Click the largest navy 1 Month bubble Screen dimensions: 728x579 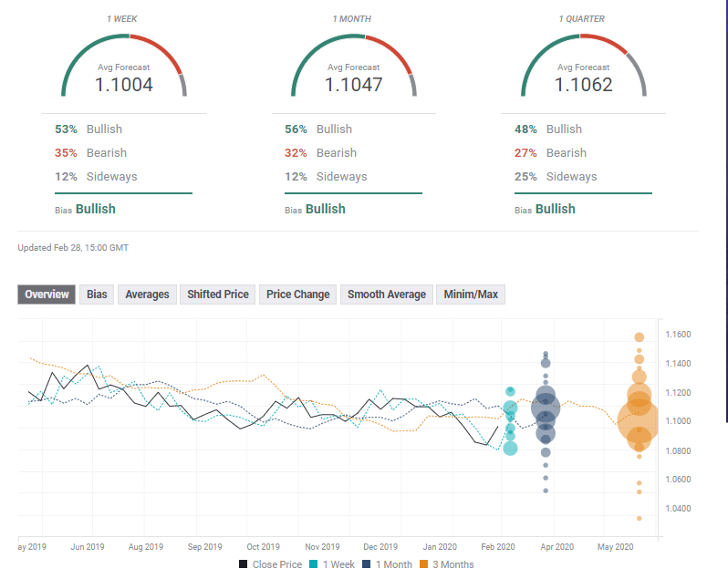(x=546, y=408)
